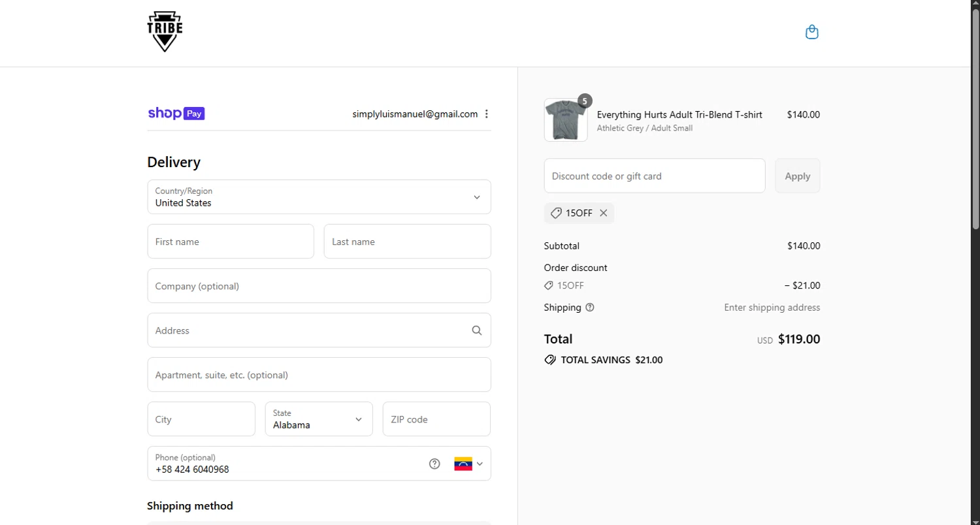Screen dimensions: 980x525
Task: Click the First name field
Action: point(231,241)
